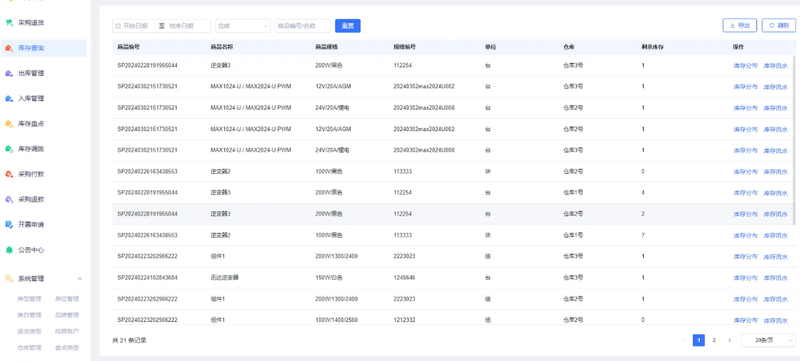Viewport: 800px width, 361px height.
Task: Open 单位管理 submenu item
Action: pyautogui.click(x=67, y=299)
